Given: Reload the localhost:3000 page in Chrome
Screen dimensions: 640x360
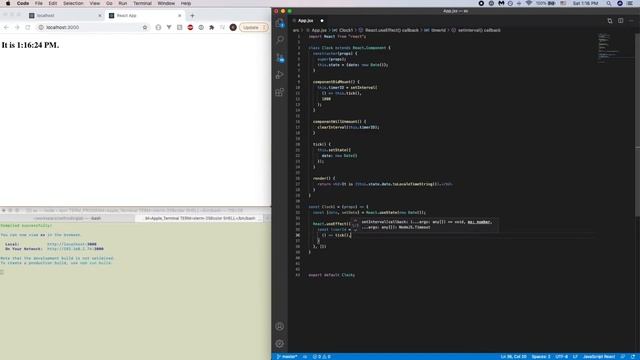Looking at the screenshot, I should (x=28, y=27).
